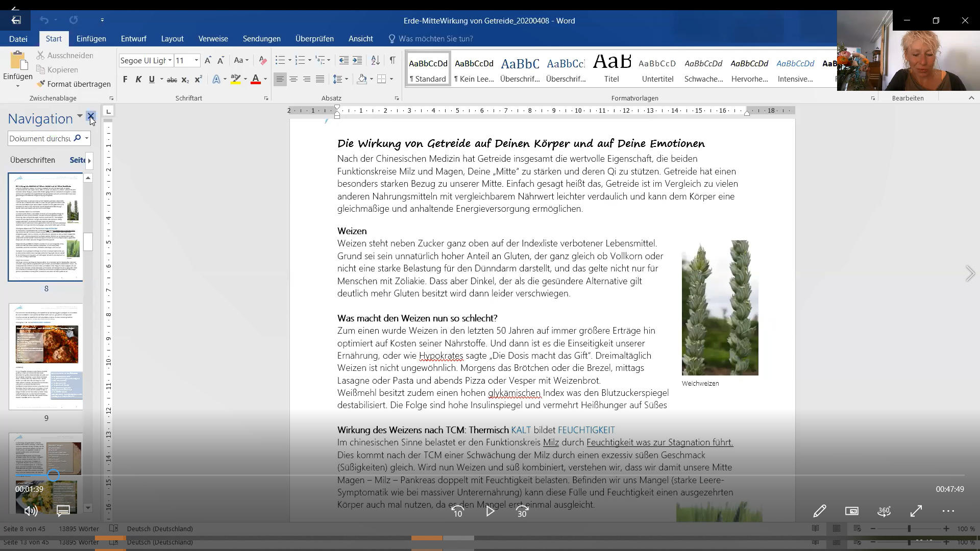Click the font color red A button
The width and height of the screenshot is (980, 551).
click(256, 79)
